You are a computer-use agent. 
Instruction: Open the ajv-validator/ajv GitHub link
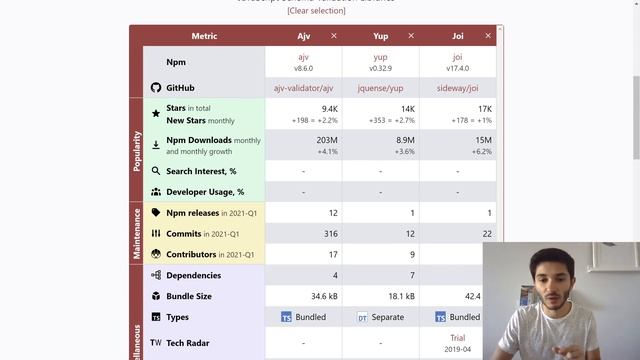pos(303,88)
